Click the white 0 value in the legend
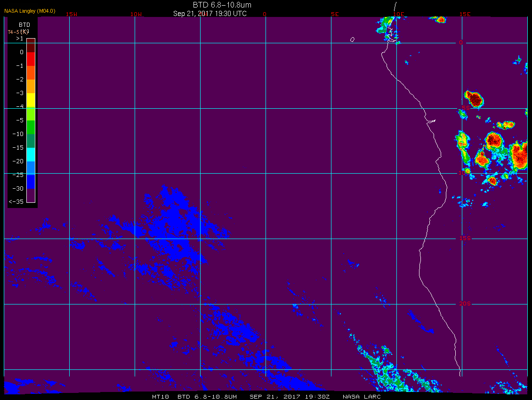This screenshot has height=400, width=532. [21, 52]
